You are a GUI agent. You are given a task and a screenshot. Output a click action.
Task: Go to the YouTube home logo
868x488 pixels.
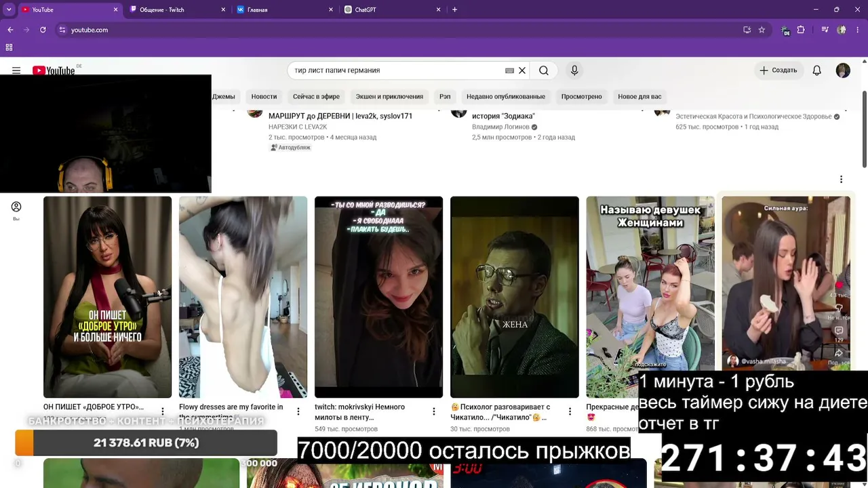click(54, 70)
